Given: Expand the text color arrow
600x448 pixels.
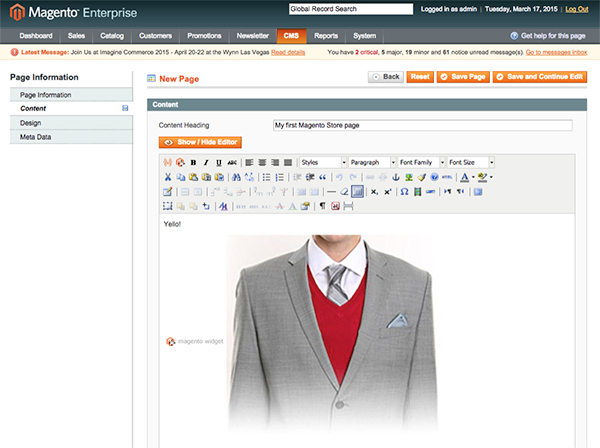Looking at the screenshot, I should (x=473, y=177).
